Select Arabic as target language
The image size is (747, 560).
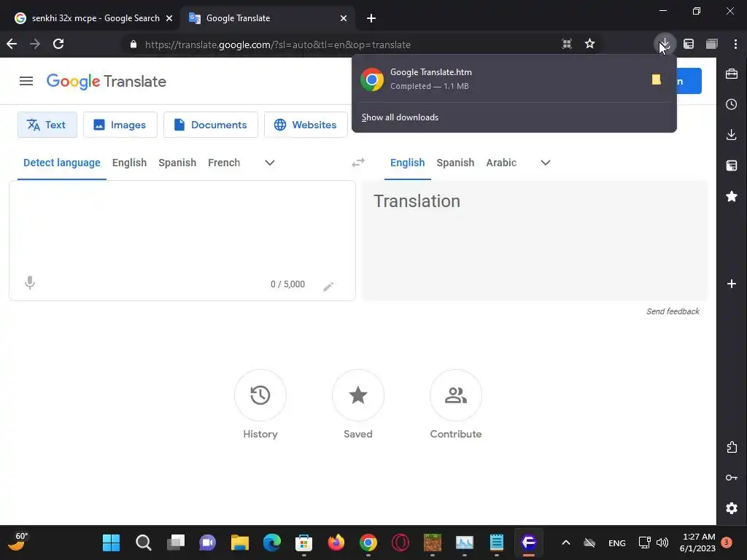click(x=501, y=163)
